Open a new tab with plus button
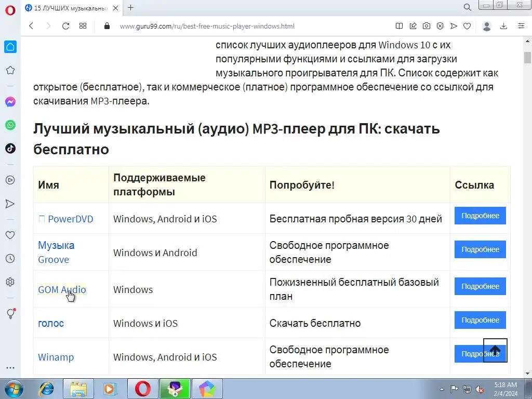532x399 pixels. click(x=130, y=8)
